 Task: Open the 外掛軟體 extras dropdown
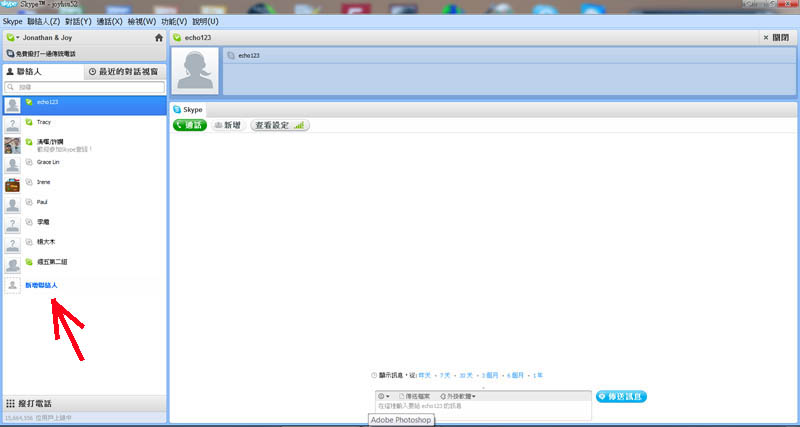click(458, 396)
